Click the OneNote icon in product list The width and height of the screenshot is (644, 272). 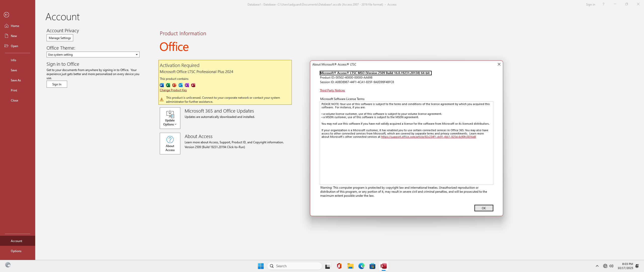(187, 85)
